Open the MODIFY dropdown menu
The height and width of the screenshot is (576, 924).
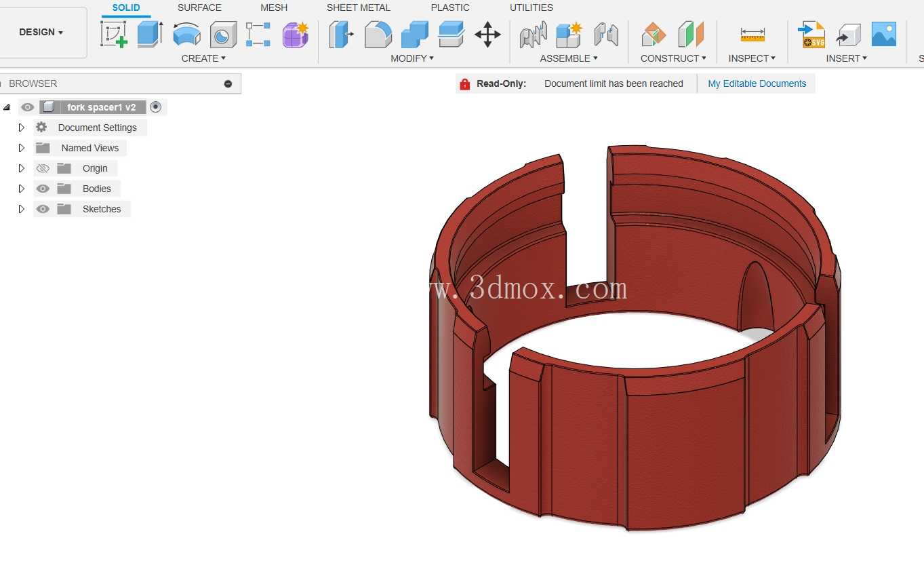[412, 58]
